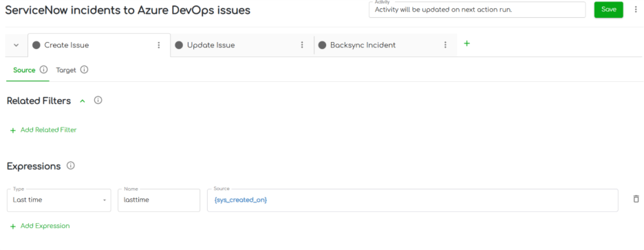The width and height of the screenshot is (644, 250).
Task: Click the Activity status field
Action: (x=477, y=10)
